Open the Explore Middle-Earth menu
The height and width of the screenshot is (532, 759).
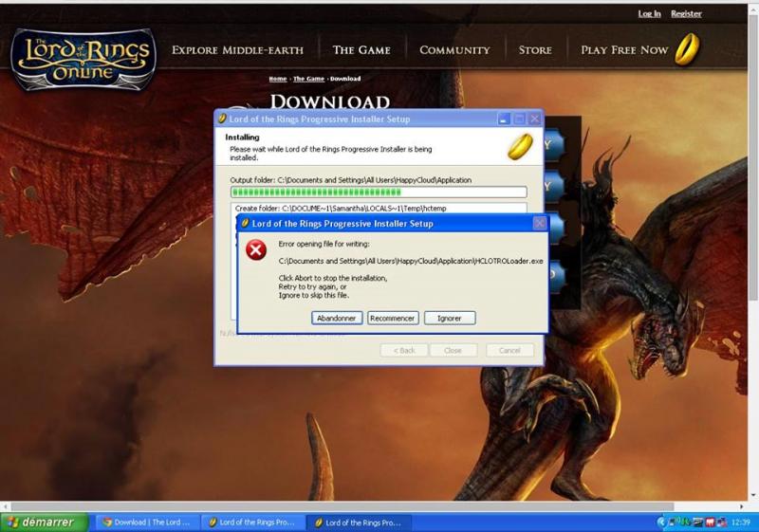[237, 50]
